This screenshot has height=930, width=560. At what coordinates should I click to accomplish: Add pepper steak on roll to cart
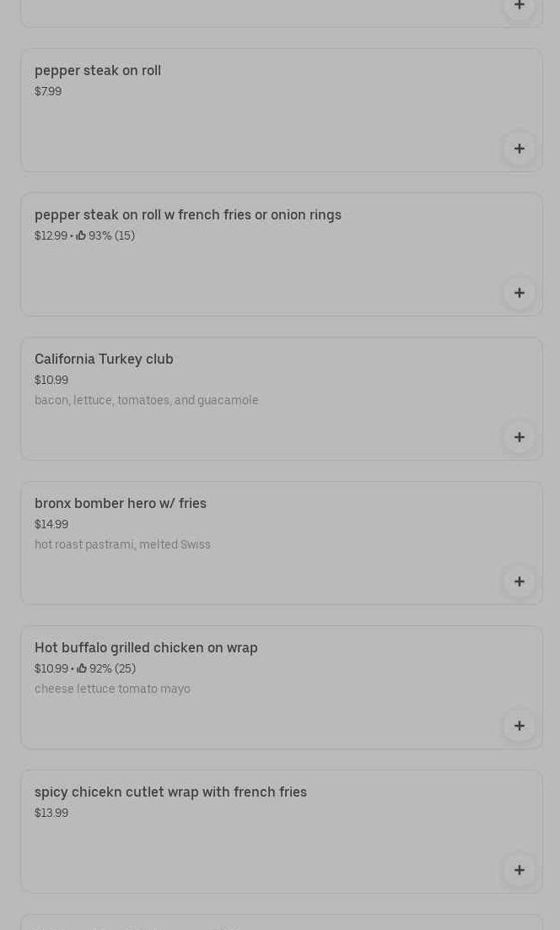click(x=520, y=149)
